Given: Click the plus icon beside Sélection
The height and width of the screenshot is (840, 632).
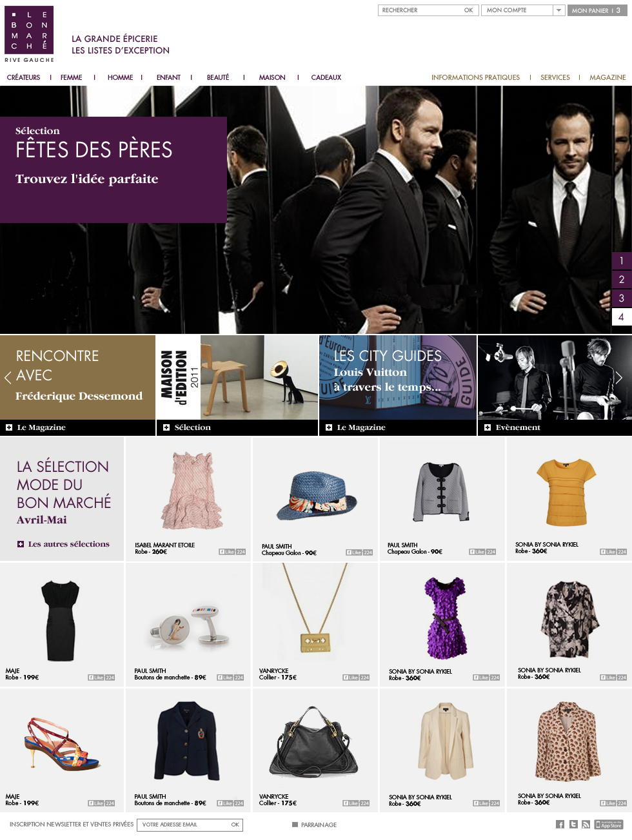Looking at the screenshot, I should 166,427.
